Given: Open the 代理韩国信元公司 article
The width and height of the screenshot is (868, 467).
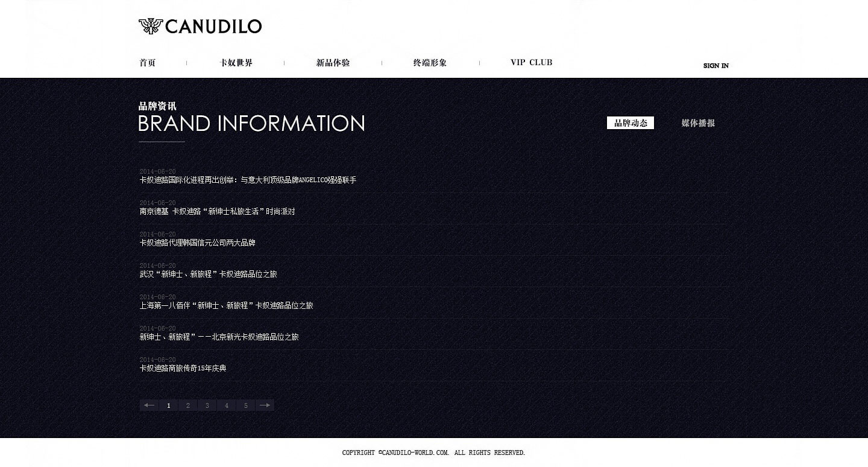Looking at the screenshot, I should pos(197,243).
